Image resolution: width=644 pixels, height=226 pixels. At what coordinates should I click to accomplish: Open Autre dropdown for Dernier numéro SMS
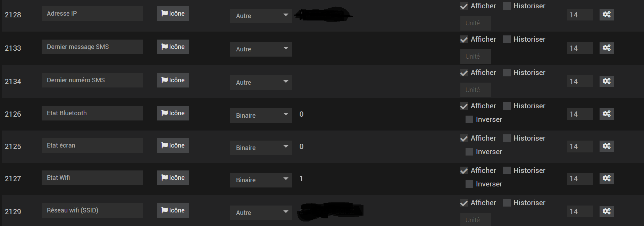pyautogui.click(x=261, y=83)
